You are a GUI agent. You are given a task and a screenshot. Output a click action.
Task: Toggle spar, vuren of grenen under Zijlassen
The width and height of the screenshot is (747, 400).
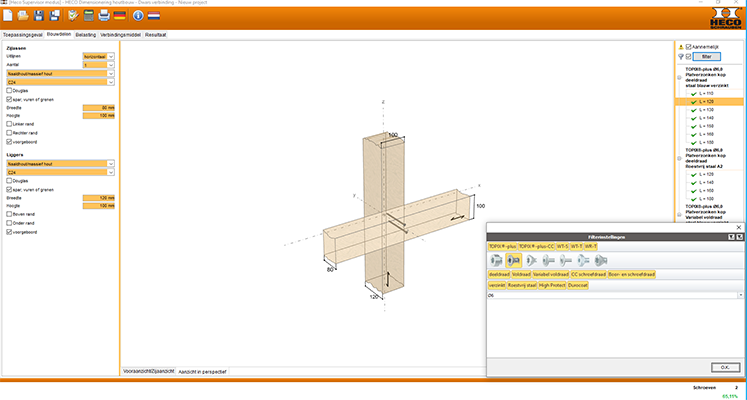pyautogui.click(x=9, y=100)
